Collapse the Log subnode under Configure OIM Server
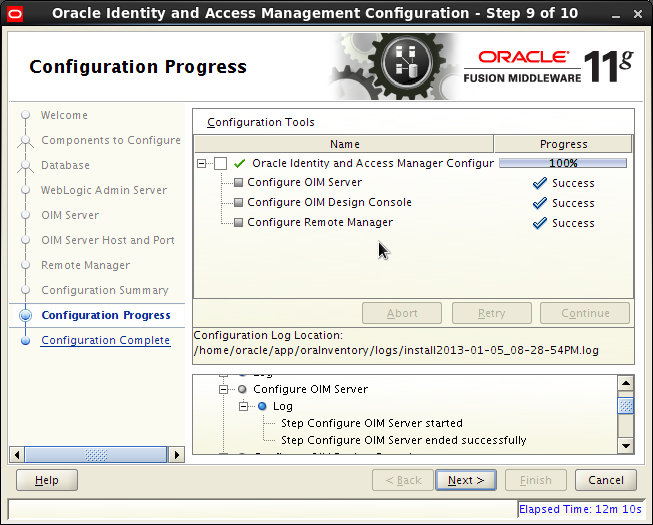Screen dimensions: 653x525 pyautogui.click(x=244, y=407)
